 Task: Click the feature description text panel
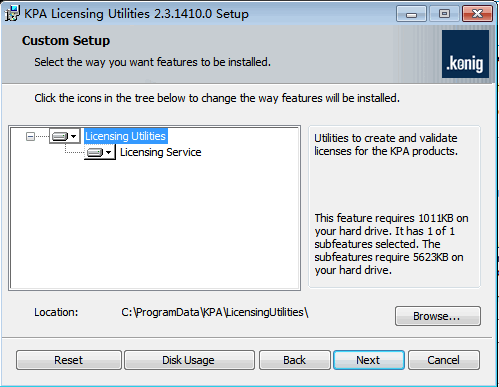[394, 207]
